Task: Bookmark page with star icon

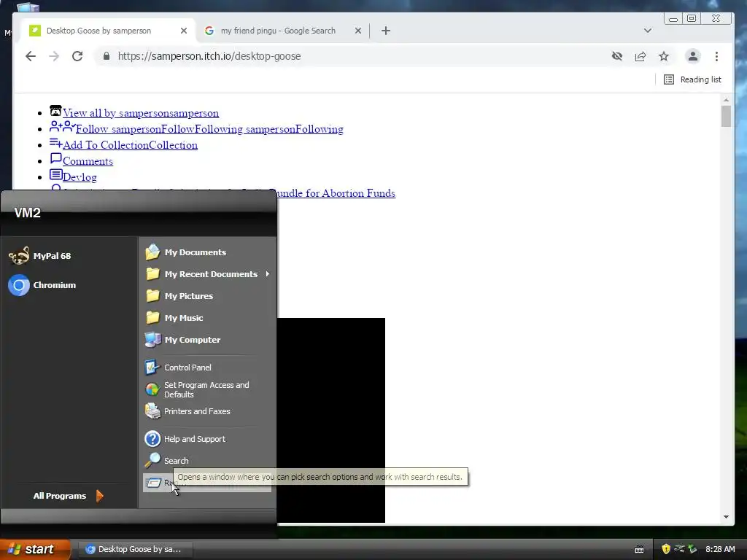Action: coord(664,56)
